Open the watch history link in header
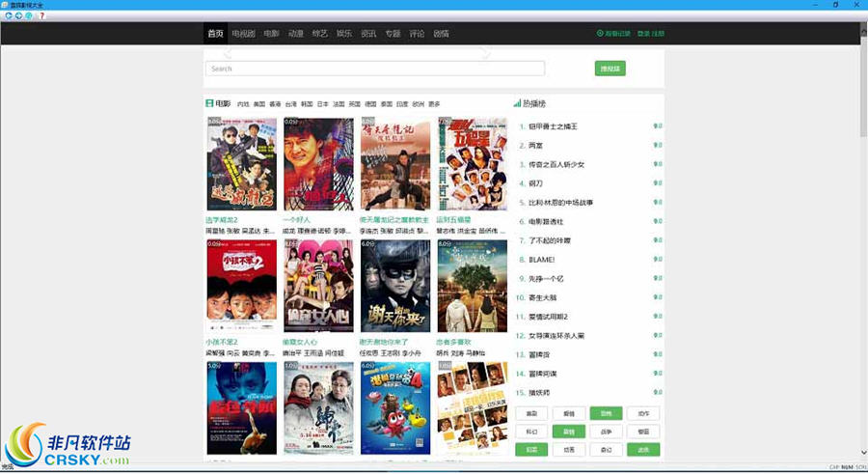Image resolution: width=868 pixels, height=474 pixels. point(613,33)
